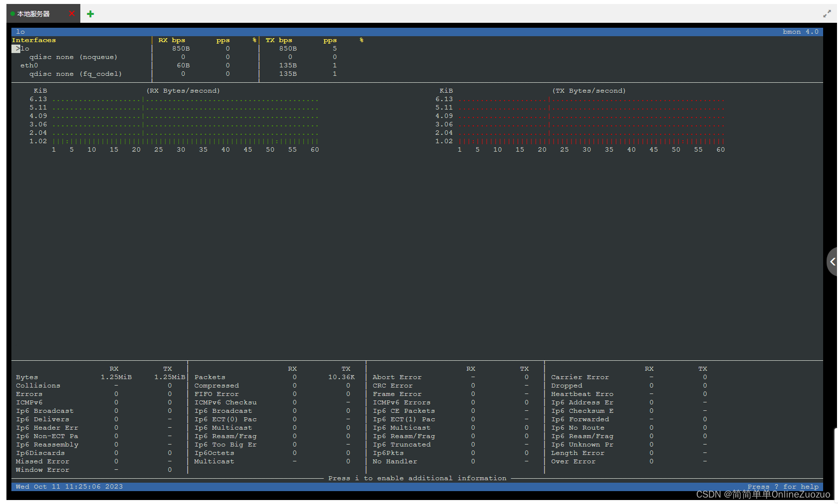Screen dimensions: 838x504
Task: Click the Missed Error row label
Action: coord(43,461)
